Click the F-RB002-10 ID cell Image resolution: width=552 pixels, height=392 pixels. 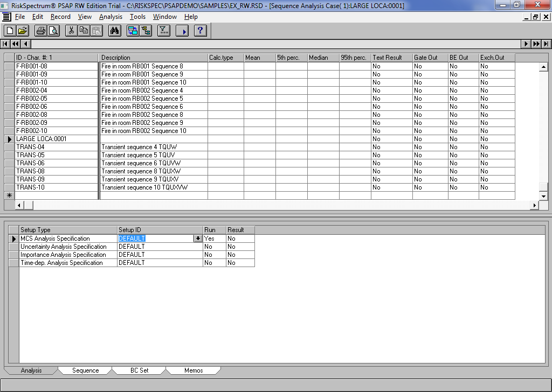click(56, 131)
